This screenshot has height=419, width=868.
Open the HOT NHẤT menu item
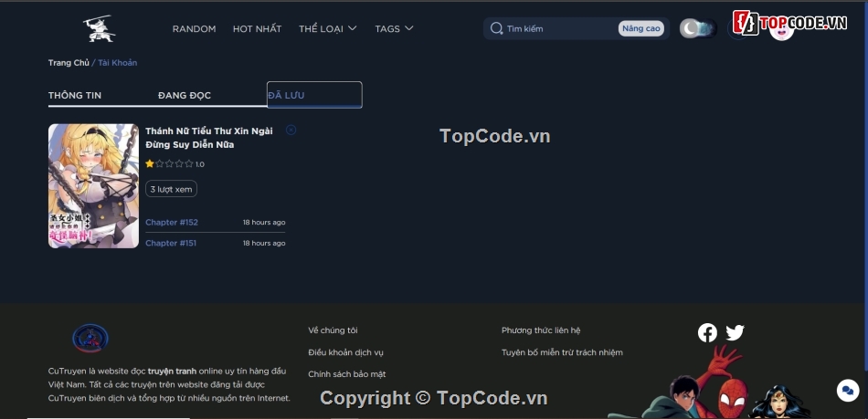tap(257, 28)
